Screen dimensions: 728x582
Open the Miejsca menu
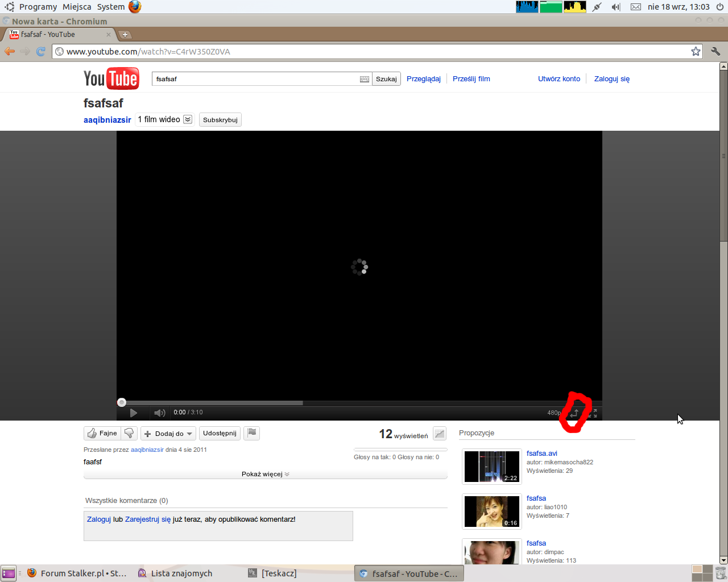click(77, 7)
